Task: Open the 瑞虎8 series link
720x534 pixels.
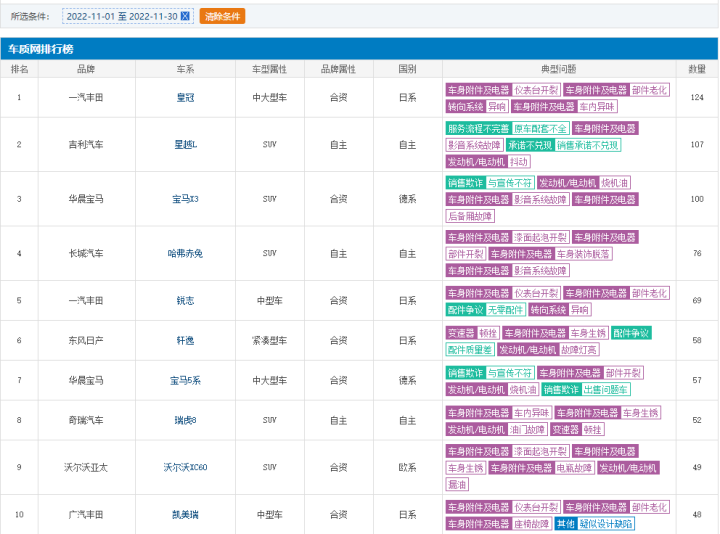Action: (186, 421)
